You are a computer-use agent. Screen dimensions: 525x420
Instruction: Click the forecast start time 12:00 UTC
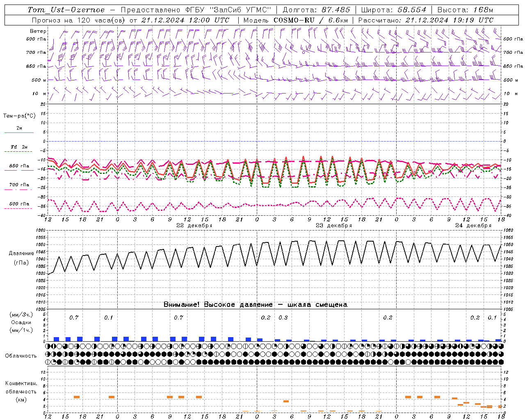pos(185,20)
